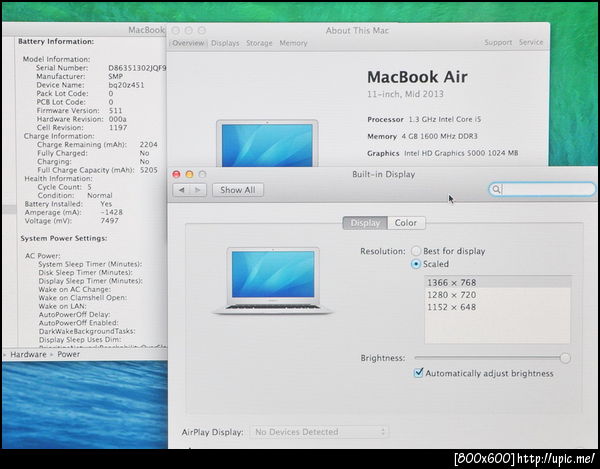Click the System Power Settings heading
Image resolution: width=600 pixels, height=469 pixels.
64,238
